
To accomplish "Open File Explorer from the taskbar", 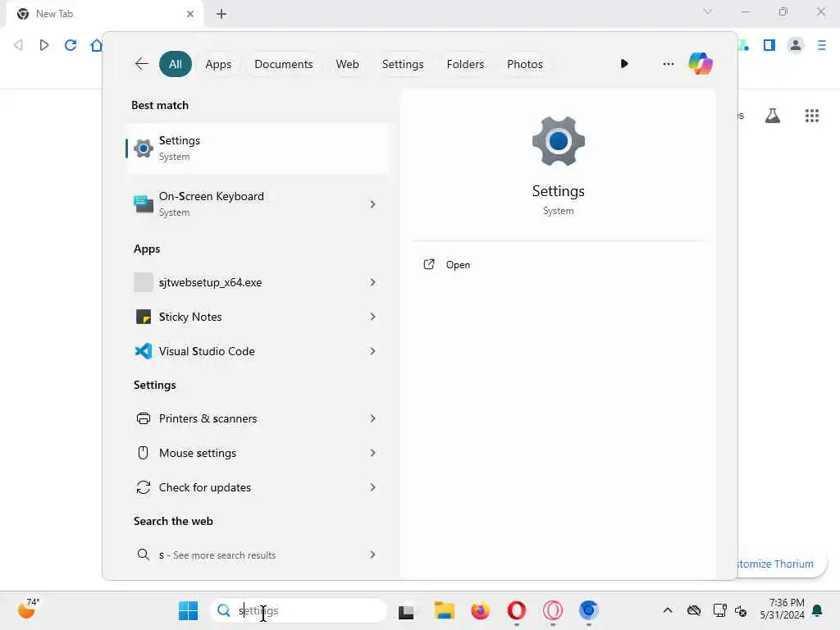I will pyautogui.click(x=444, y=610).
